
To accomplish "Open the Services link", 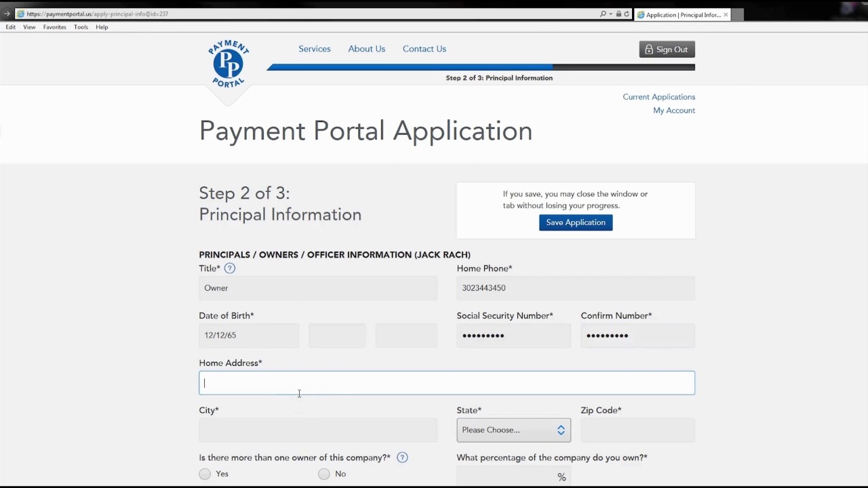I will tap(315, 49).
